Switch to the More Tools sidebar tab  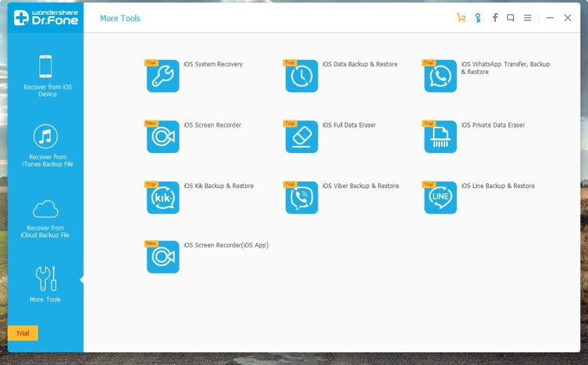pyautogui.click(x=46, y=284)
